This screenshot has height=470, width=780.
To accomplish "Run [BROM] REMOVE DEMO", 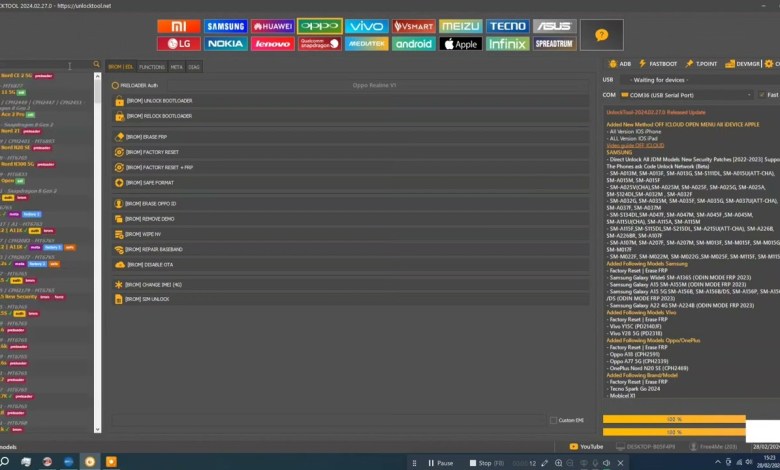I will (x=351, y=219).
